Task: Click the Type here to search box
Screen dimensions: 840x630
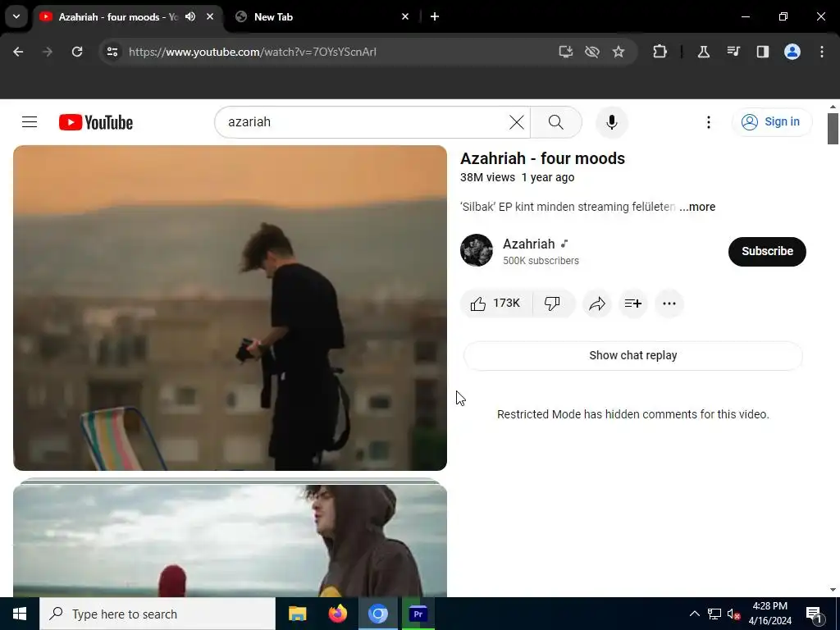Action: 157,614
